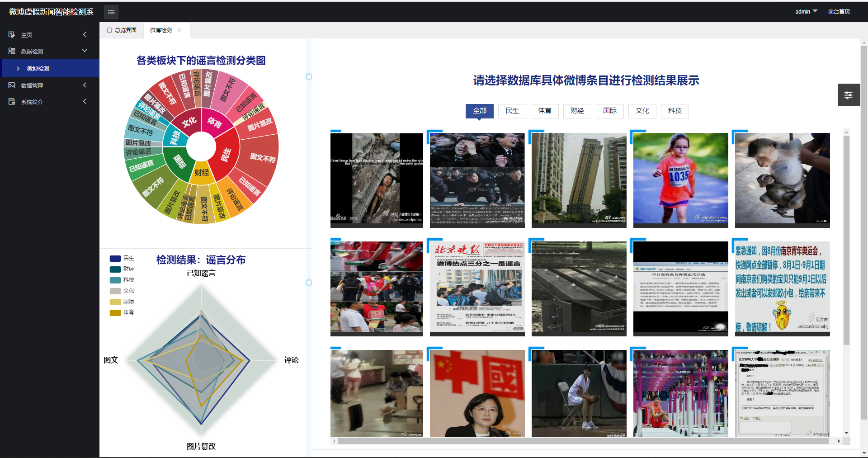Click the image gallery vertical scrollbar
The image size is (868, 458).
pos(846,240)
